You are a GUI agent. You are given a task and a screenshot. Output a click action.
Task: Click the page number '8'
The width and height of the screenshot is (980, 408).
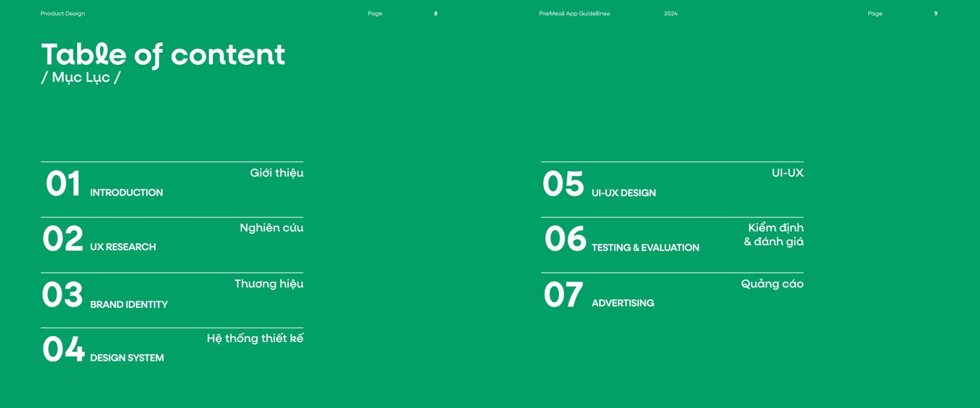436,13
